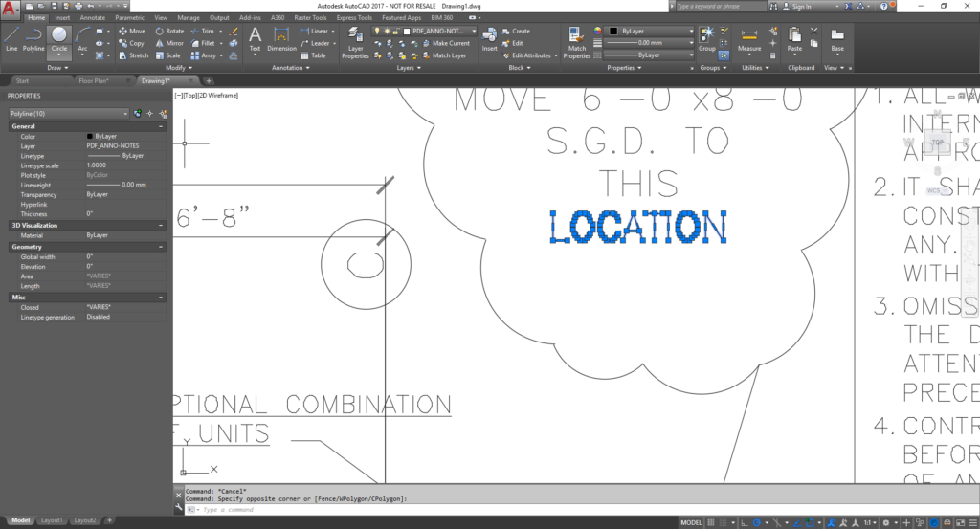
Task: Toggle 2D object snap in status bar
Action: [810, 522]
